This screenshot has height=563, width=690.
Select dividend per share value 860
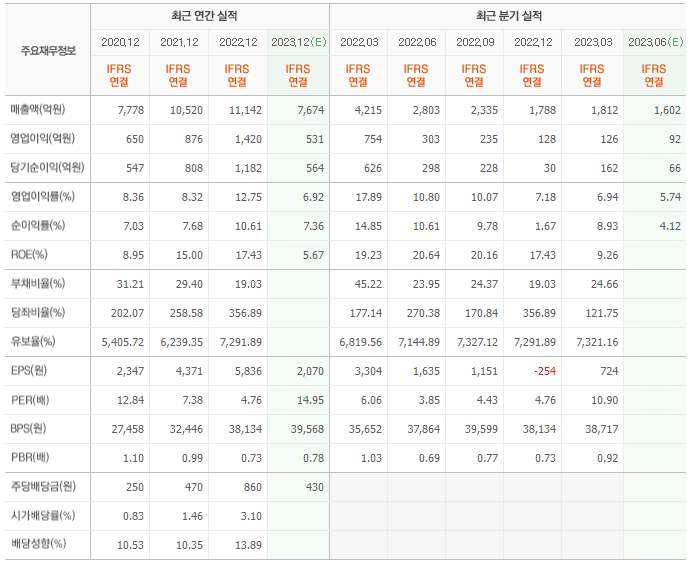[253, 487]
